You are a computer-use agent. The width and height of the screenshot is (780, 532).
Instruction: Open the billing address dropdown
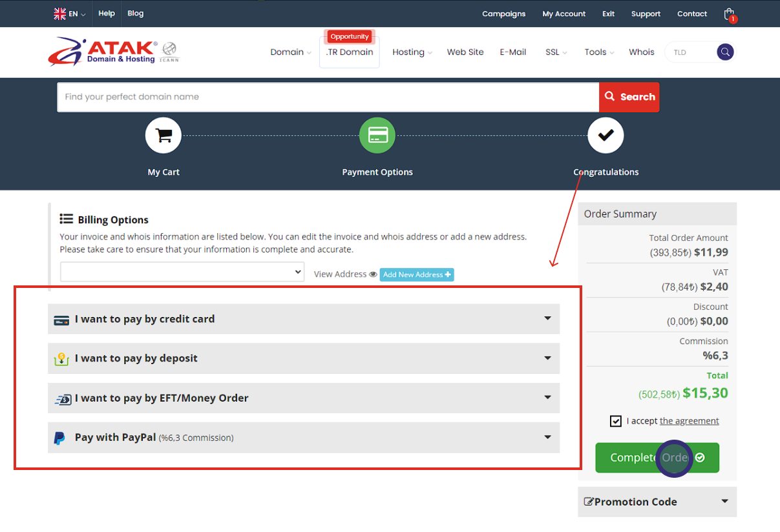tap(182, 272)
